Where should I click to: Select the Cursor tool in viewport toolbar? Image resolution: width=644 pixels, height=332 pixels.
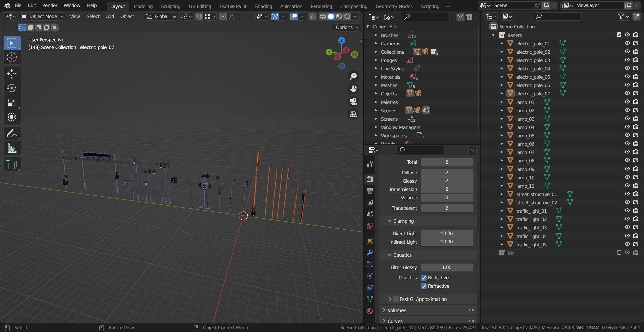[12, 58]
